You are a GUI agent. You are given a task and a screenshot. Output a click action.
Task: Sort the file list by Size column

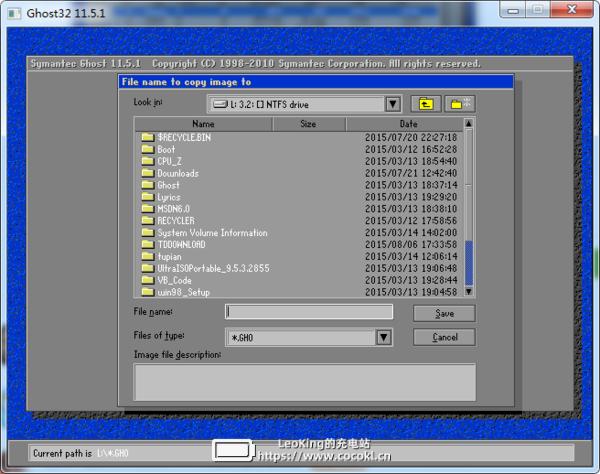[308, 124]
